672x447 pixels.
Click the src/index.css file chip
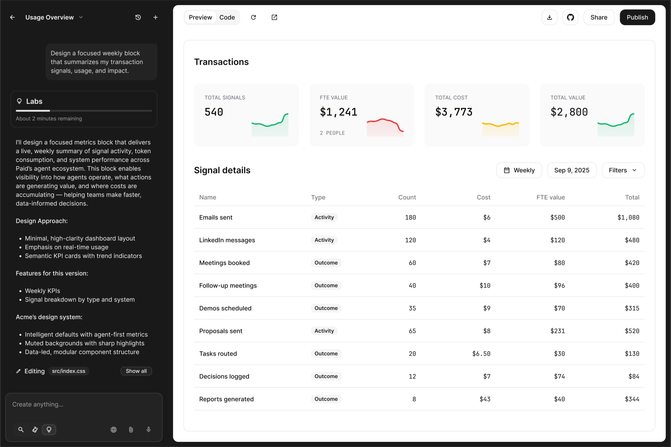click(69, 371)
